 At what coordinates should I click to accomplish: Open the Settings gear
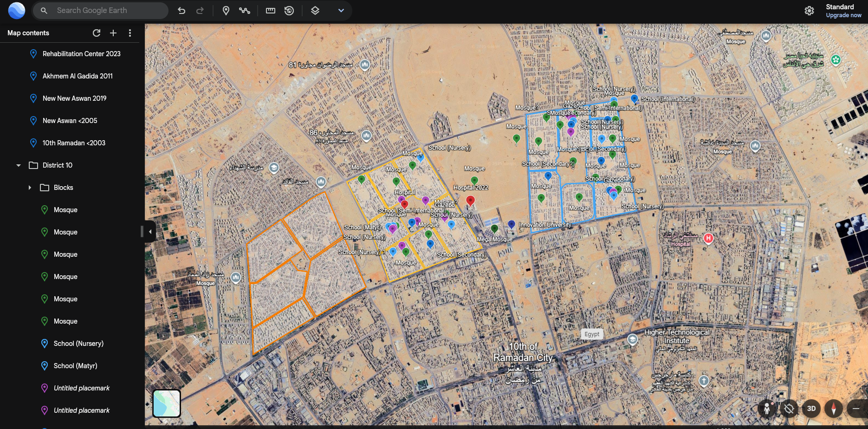809,11
